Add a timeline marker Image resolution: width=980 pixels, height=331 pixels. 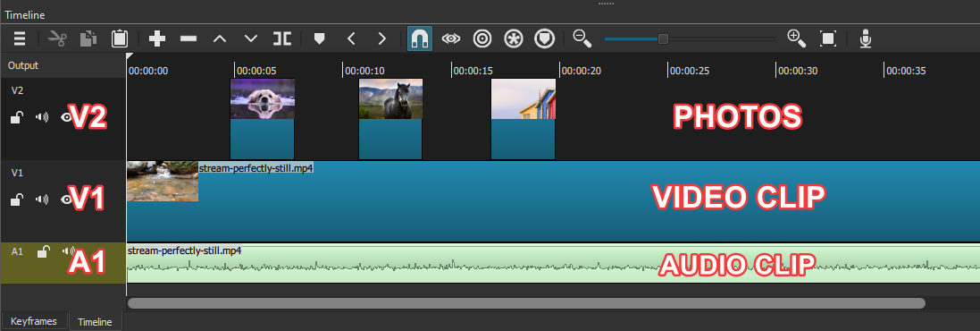pos(320,38)
